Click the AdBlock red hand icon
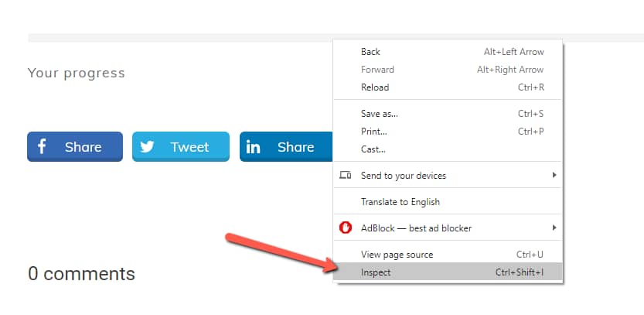Image resolution: width=644 pixels, height=315 pixels. [x=346, y=228]
